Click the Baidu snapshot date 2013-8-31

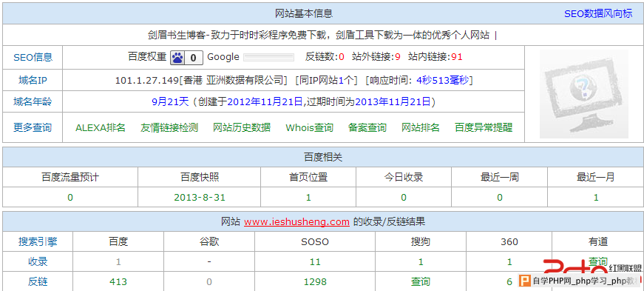pyautogui.click(x=200, y=198)
